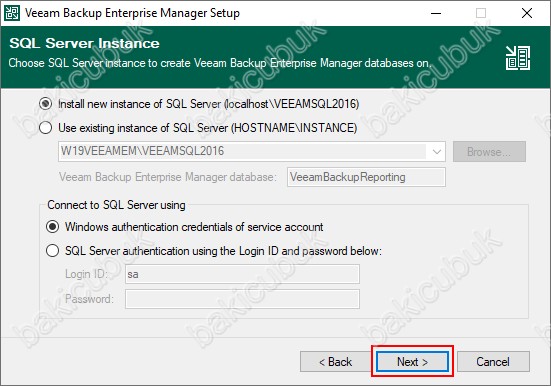The width and height of the screenshot is (551, 386).
Task: Click the disabled maximize window icon
Action: tap(481, 13)
